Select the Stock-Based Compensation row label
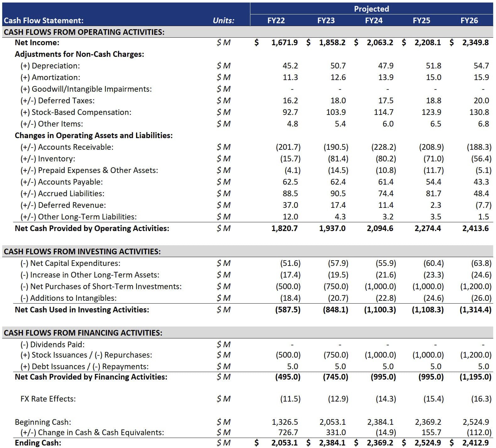 click(76, 112)
